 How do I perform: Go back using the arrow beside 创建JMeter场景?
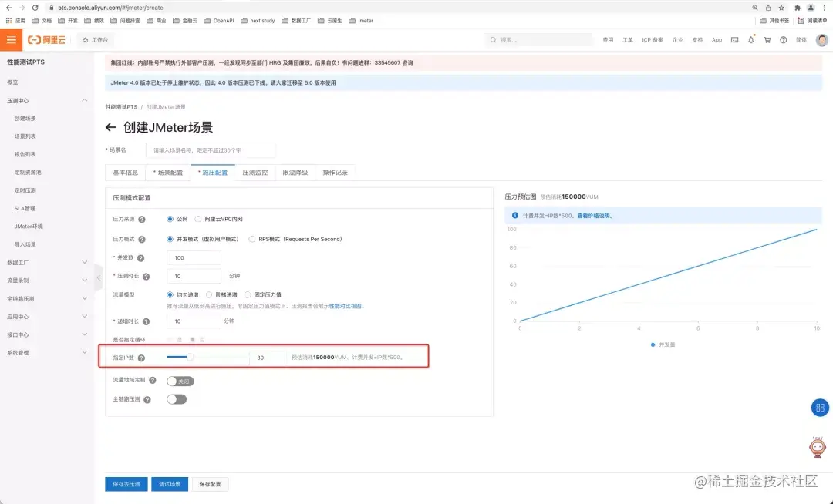(110, 127)
